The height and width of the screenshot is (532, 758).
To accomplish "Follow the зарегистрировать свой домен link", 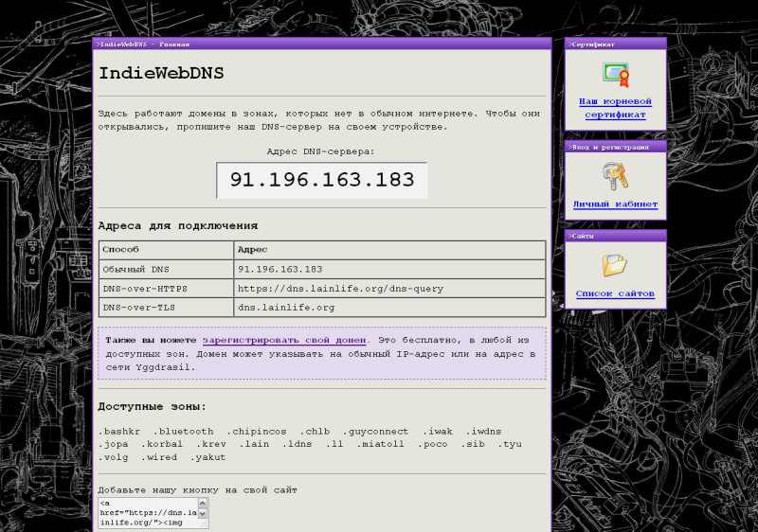I will click(x=284, y=341).
